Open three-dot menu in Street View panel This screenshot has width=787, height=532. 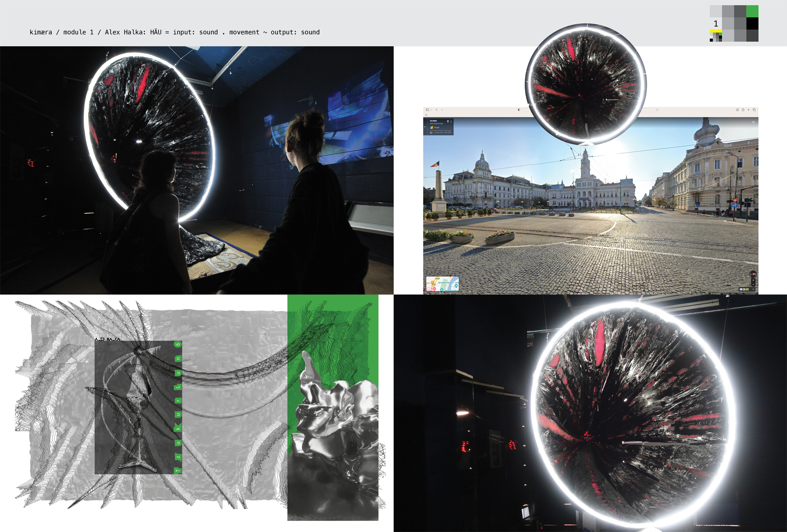click(x=451, y=121)
